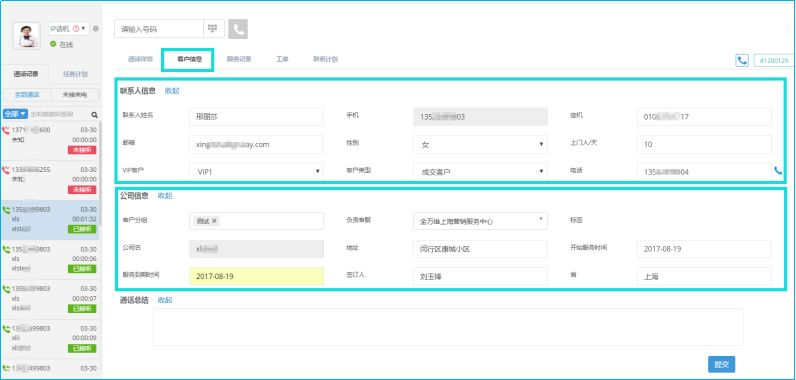This screenshot has width=796, height=380.
Task: Click the gray phone call button
Action: [x=238, y=29]
